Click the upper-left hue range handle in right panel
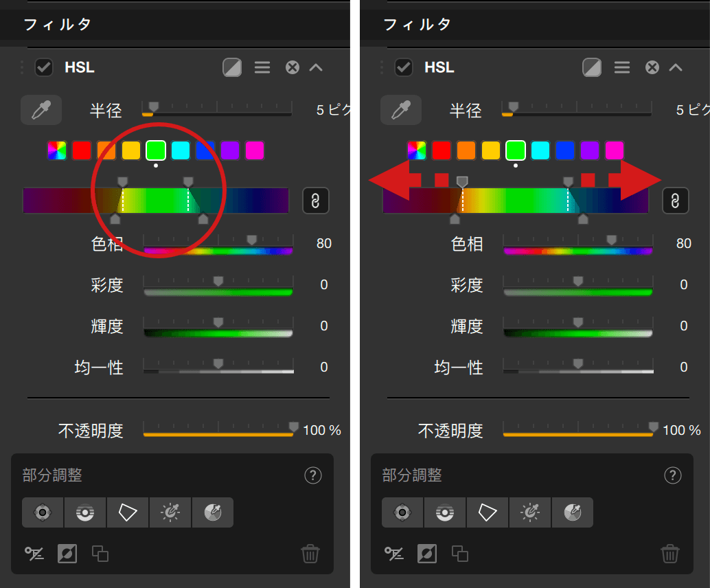The image size is (710, 588). (x=462, y=182)
